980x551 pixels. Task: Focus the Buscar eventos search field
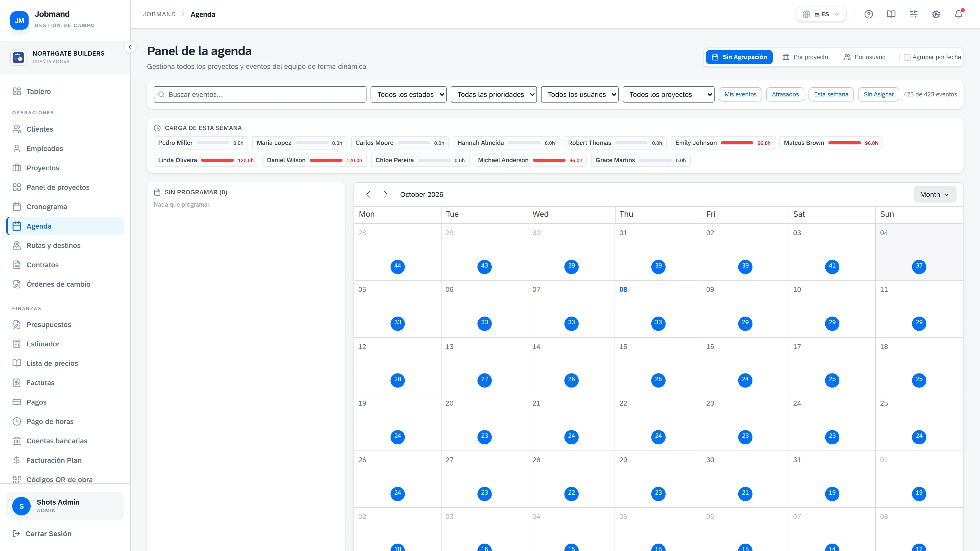tap(260, 94)
